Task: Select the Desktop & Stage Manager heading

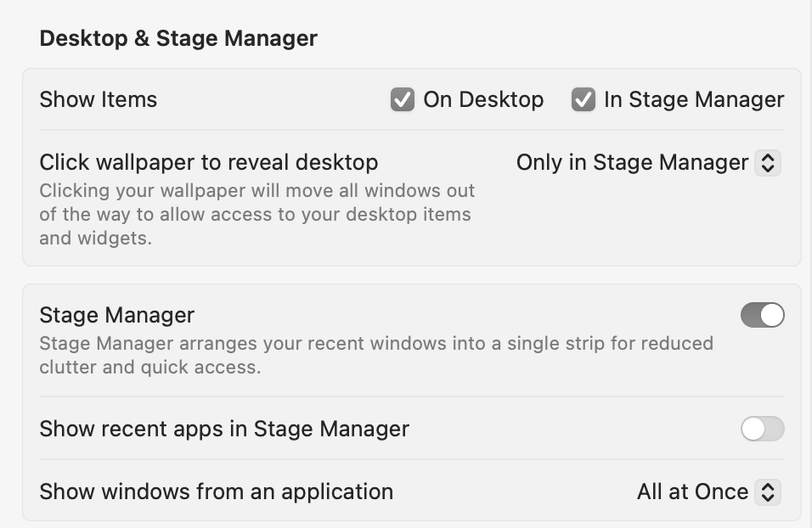Action: tap(178, 38)
